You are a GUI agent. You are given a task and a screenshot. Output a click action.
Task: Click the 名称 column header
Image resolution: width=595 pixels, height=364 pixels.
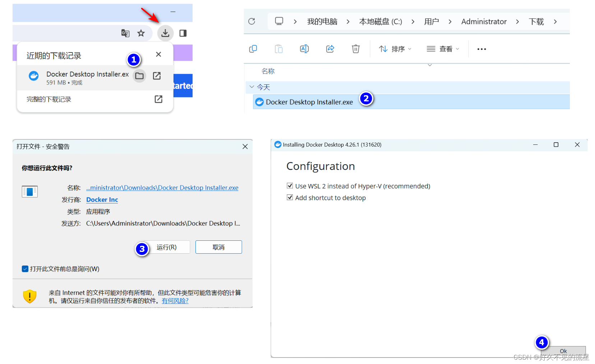(268, 71)
